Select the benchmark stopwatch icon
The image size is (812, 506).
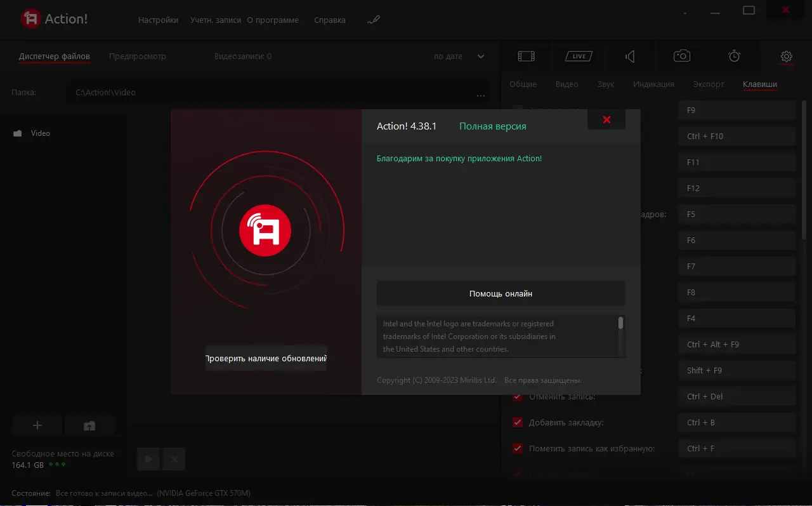pyautogui.click(x=734, y=57)
